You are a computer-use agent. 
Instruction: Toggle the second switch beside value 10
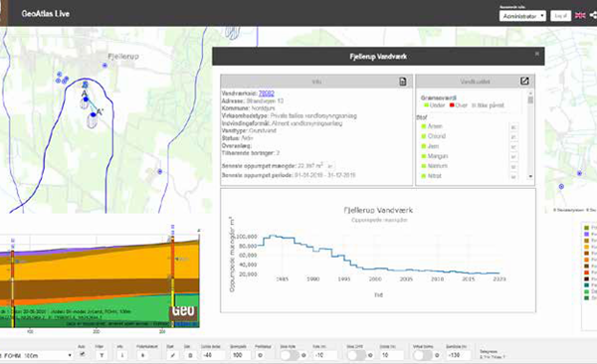[x=356, y=355]
